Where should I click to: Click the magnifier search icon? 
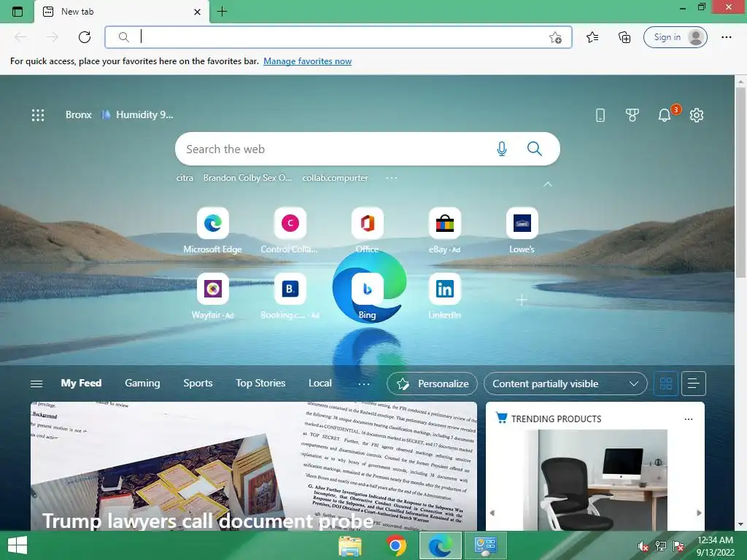[x=535, y=149]
